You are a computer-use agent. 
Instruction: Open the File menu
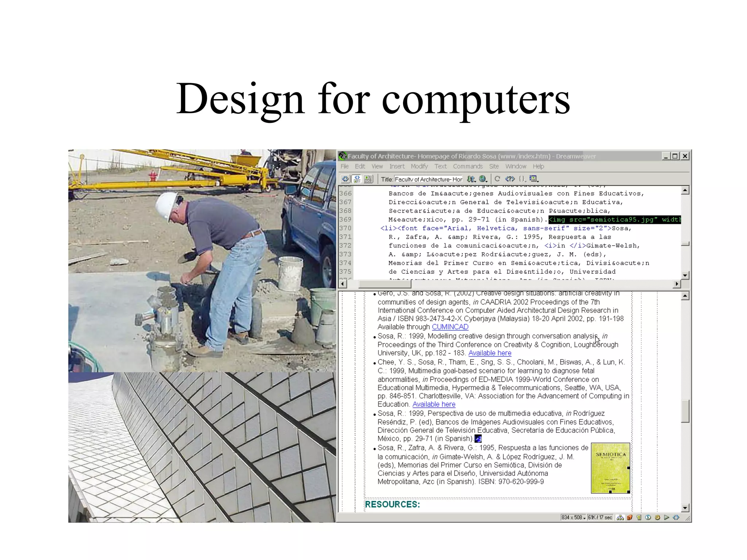[345, 166]
